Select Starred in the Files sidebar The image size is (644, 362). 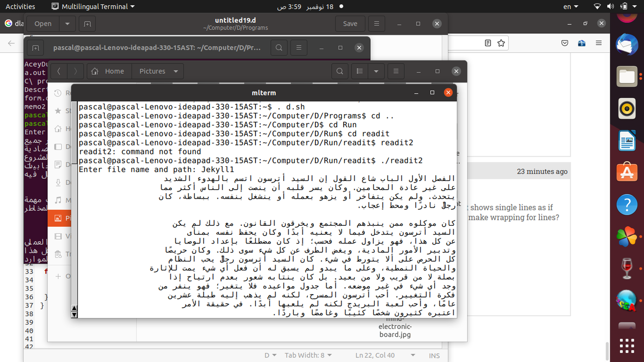(x=59, y=111)
